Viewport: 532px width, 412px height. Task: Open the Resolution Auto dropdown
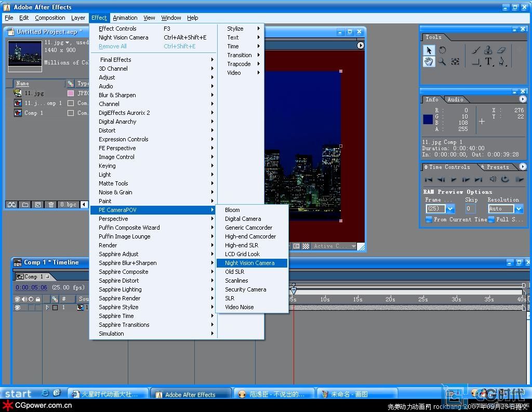tap(518, 209)
